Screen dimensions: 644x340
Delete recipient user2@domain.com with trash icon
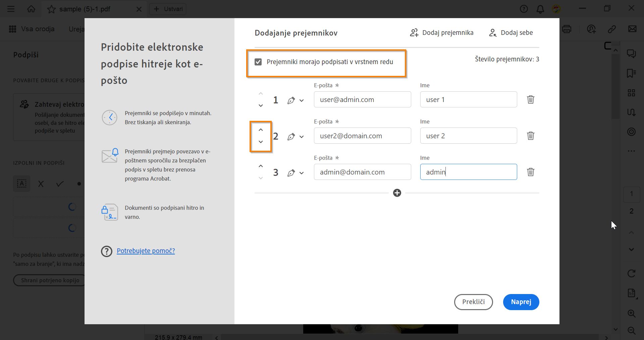click(x=530, y=136)
